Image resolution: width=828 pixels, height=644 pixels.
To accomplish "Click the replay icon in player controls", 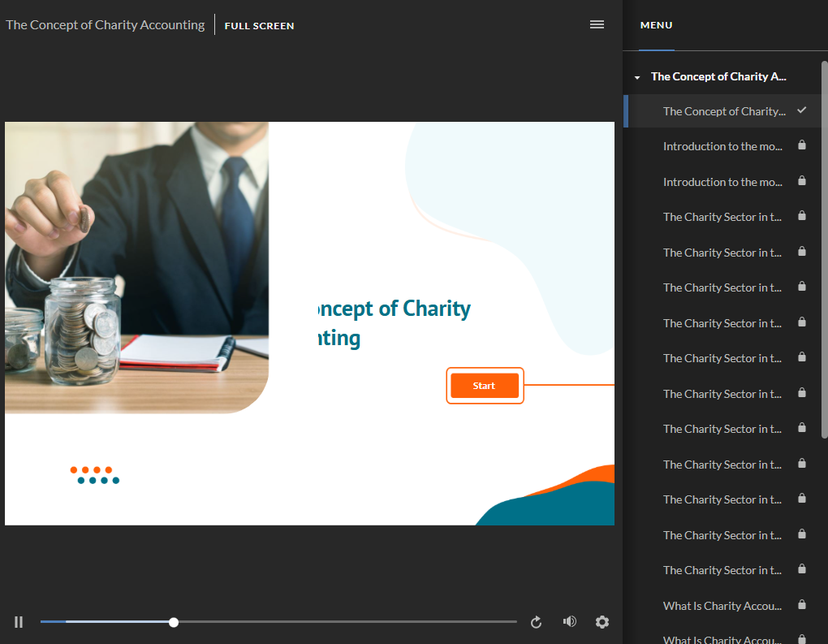I will click(x=536, y=622).
